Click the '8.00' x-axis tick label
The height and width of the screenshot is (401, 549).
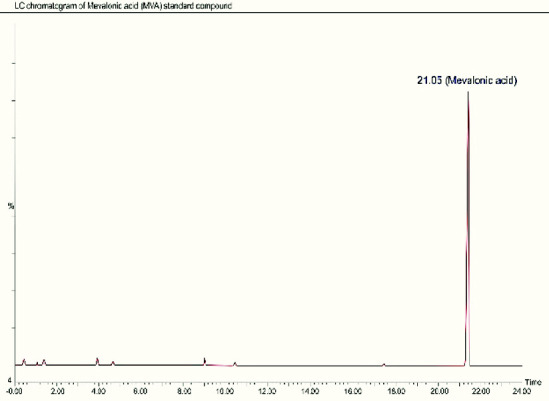point(184,391)
